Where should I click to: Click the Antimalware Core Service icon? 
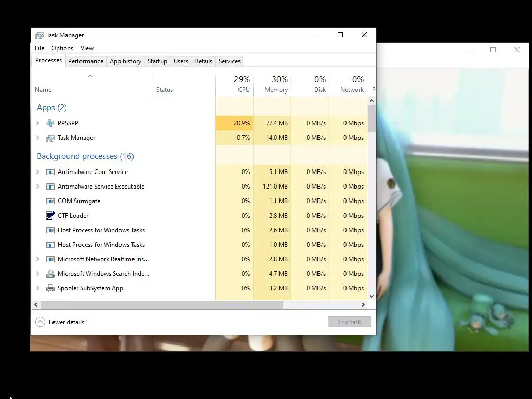click(50, 172)
